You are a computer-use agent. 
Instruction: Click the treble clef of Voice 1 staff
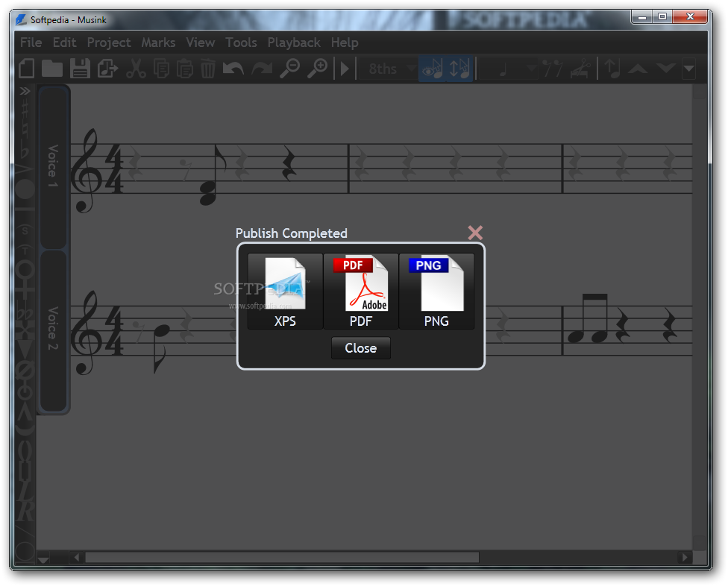click(87, 171)
